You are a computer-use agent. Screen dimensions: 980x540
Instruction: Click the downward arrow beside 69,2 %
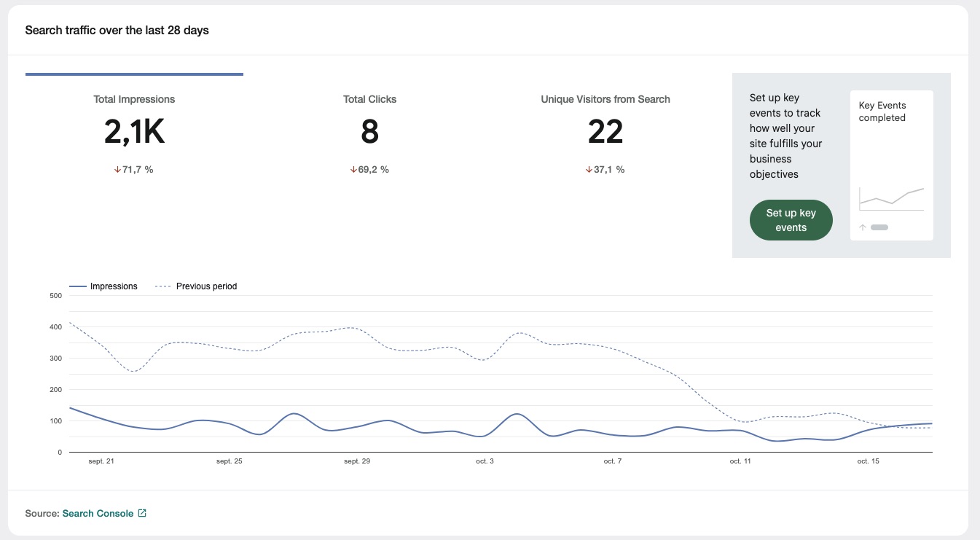tap(352, 169)
